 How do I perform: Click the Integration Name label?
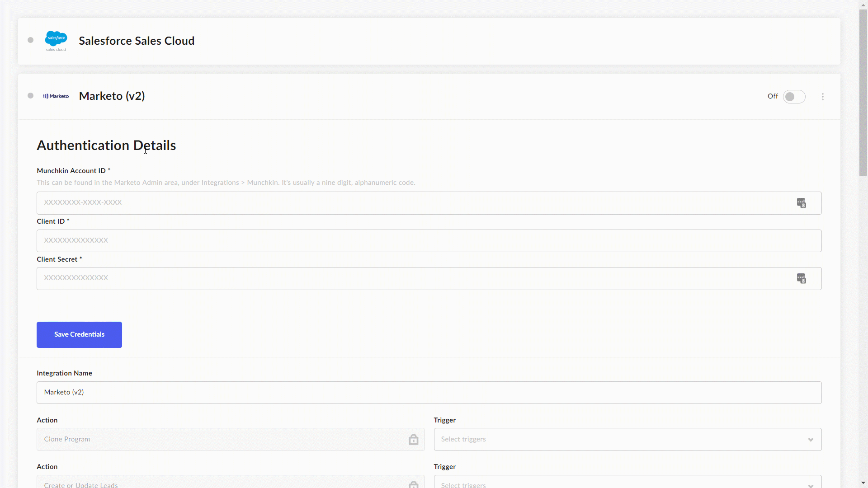(x=64, y=373)
